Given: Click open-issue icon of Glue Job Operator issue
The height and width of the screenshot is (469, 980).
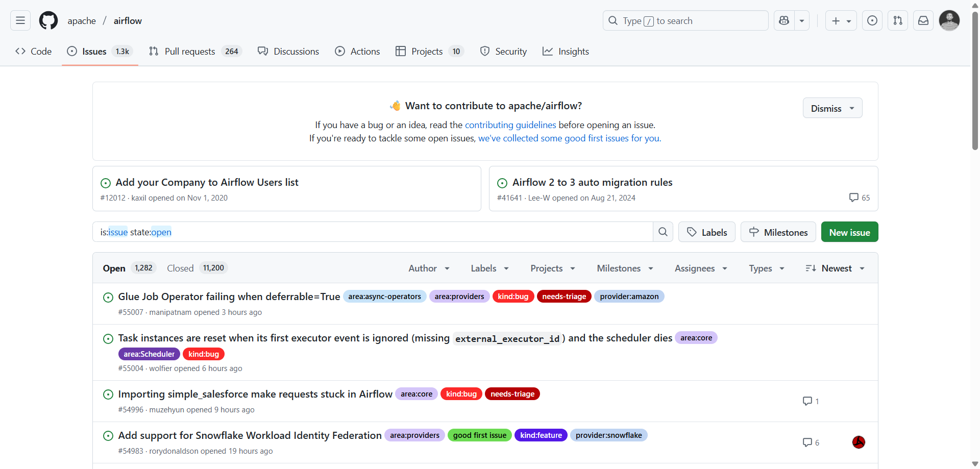Looking at the screenshot, I should coord(108,297).
